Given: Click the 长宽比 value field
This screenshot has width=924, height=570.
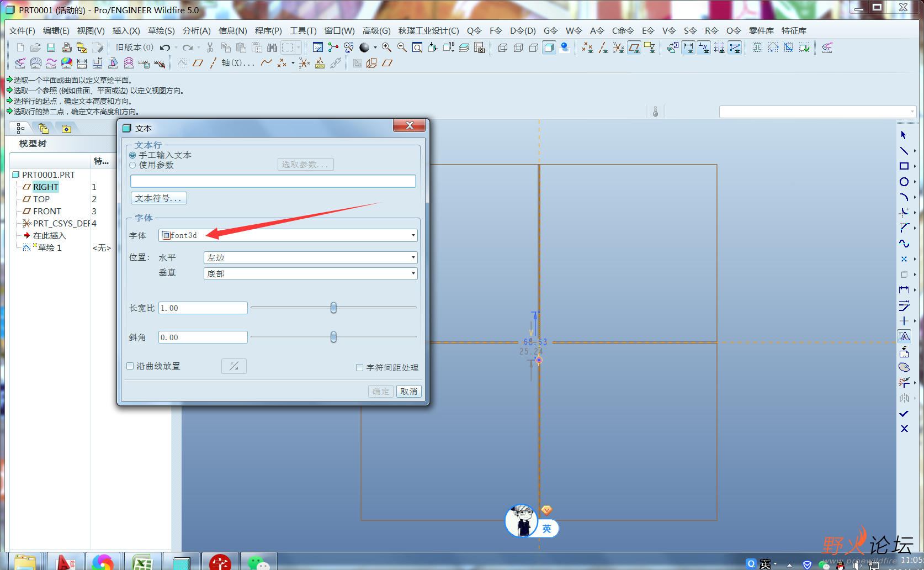Looking at the screenshot, I should point(203,308).
